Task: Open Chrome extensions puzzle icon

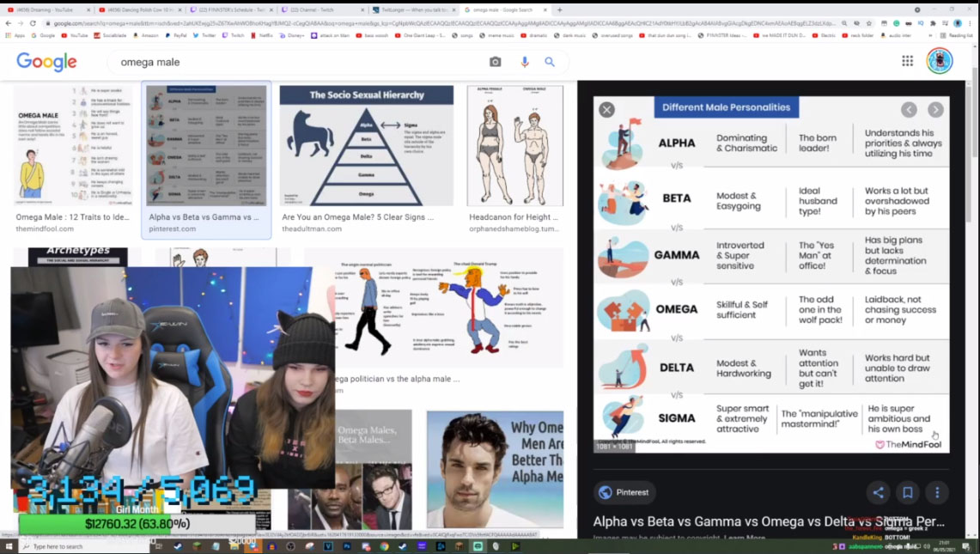Action: [933, 23]
